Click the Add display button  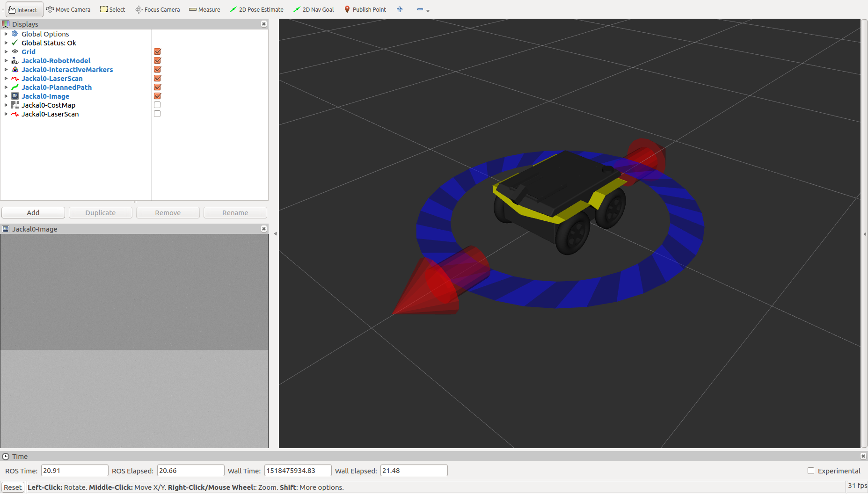point(33,213)
